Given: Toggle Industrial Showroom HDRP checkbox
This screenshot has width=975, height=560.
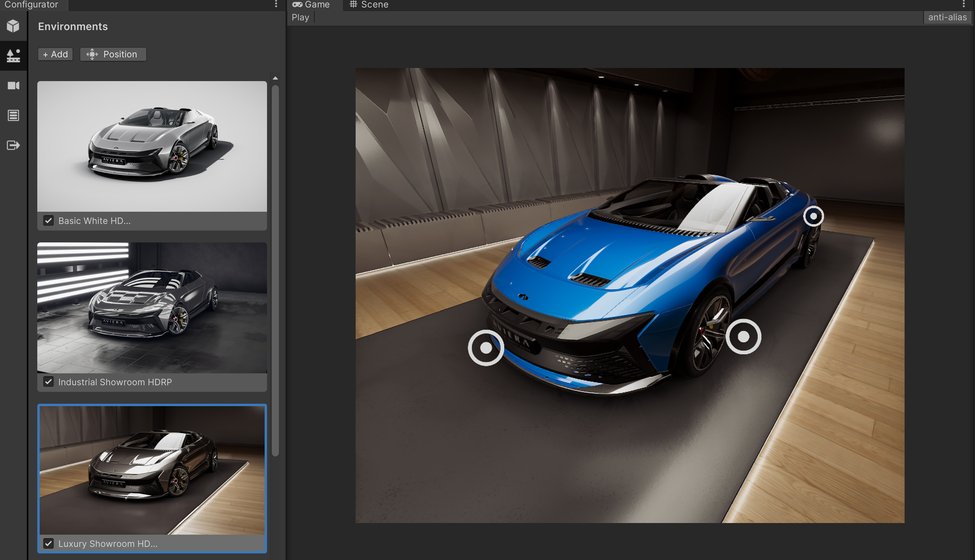Looking at the screenshot, I should 48,382.
